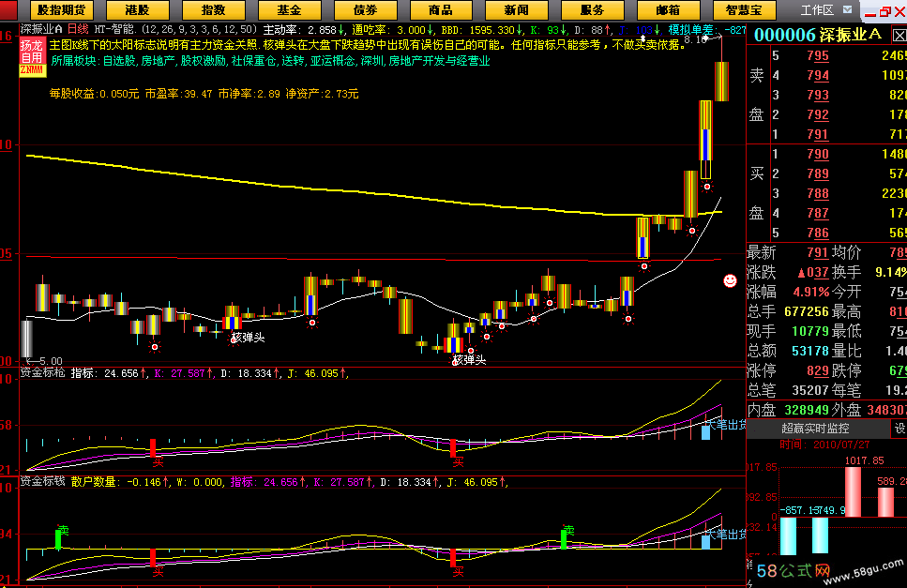Click right red 买 marker in 资金标枪 panel

point(458,462)
